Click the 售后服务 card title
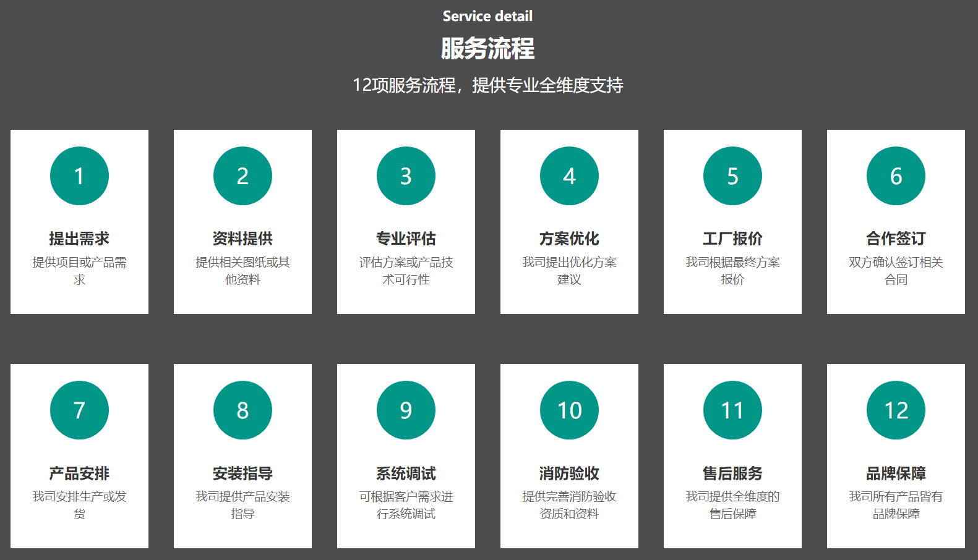The height and width of the screenshot is (560, 978). click(x=732, y=473)
